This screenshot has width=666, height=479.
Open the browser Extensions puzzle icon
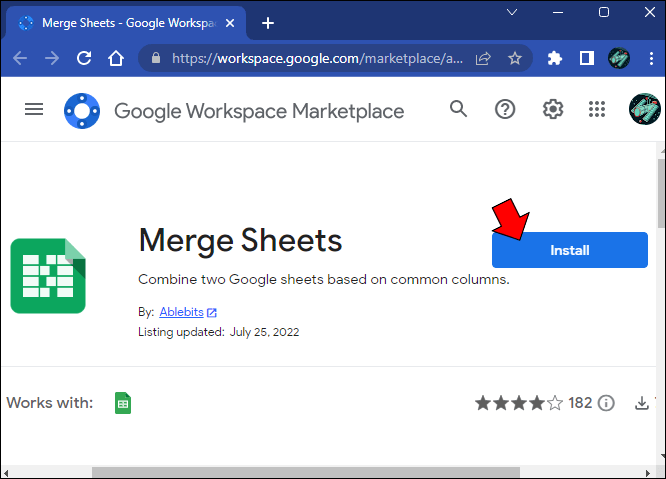coord(555,59)
